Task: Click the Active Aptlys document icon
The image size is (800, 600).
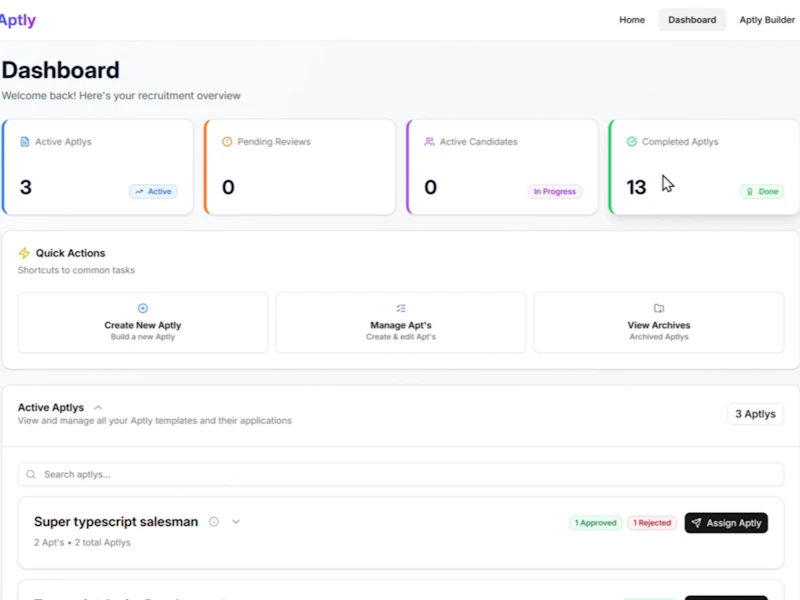Action: [24, 141]
